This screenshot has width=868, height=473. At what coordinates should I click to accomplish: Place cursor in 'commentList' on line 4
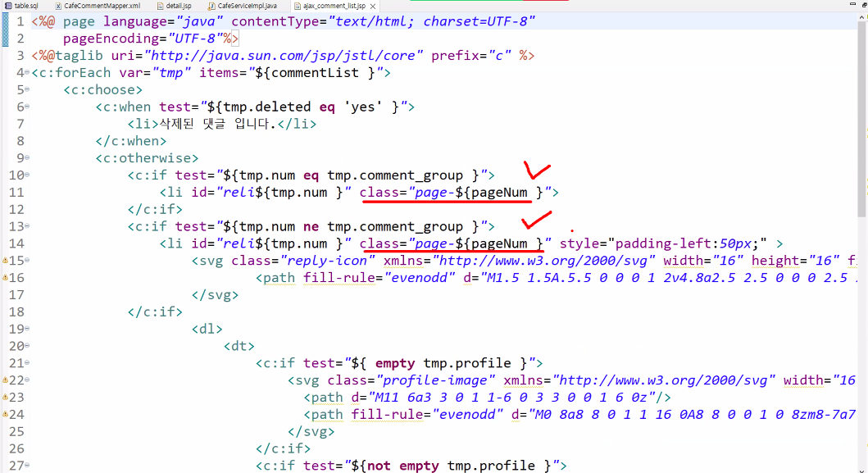point(315,73)
